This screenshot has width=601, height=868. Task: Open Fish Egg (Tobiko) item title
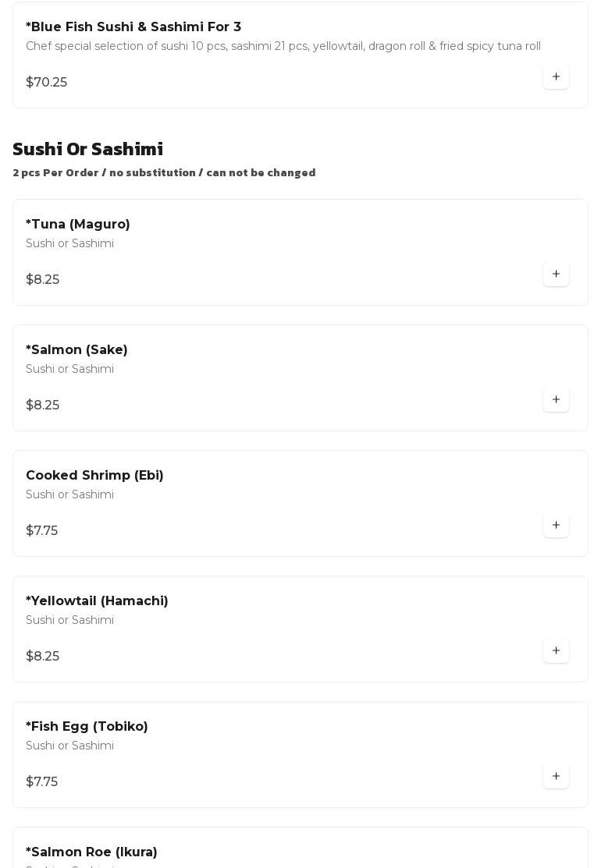(x=87, y=727)
